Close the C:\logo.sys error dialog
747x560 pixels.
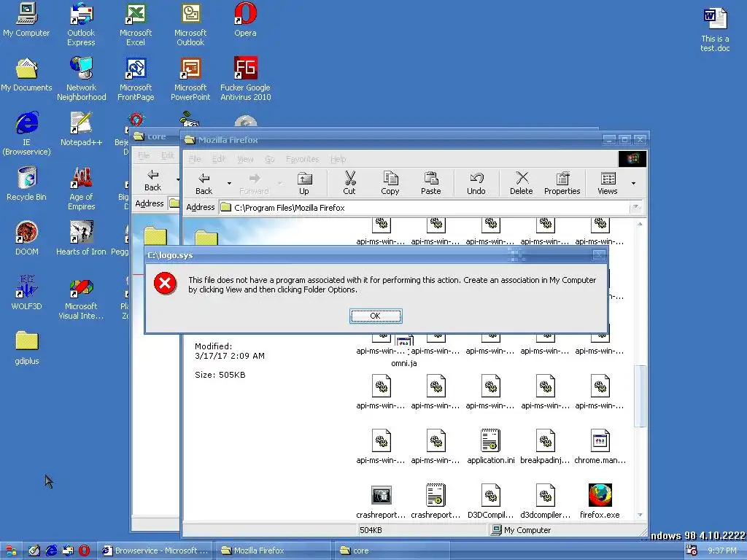click(599, 254)
